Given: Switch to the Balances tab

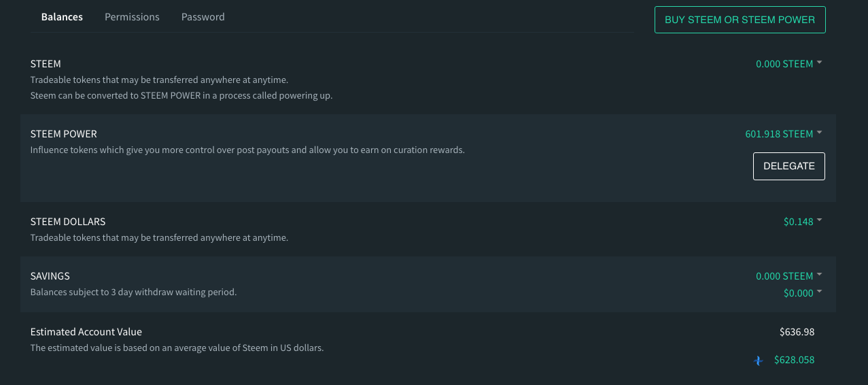Looking at the screenshot, I should tap(62, 17).
